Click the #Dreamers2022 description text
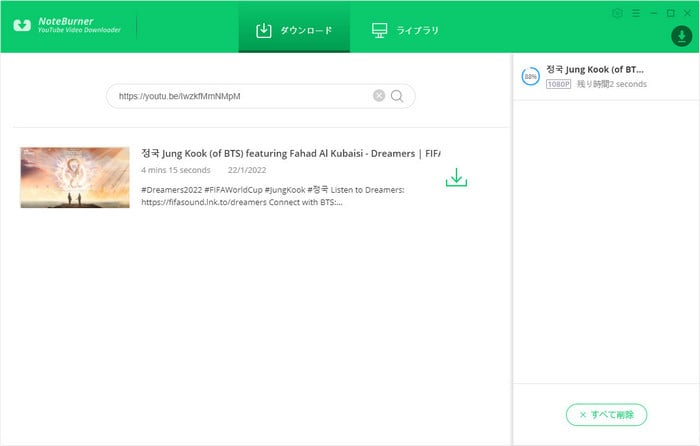This screenshot has width=700, height=446. click(x=272, y=196)
